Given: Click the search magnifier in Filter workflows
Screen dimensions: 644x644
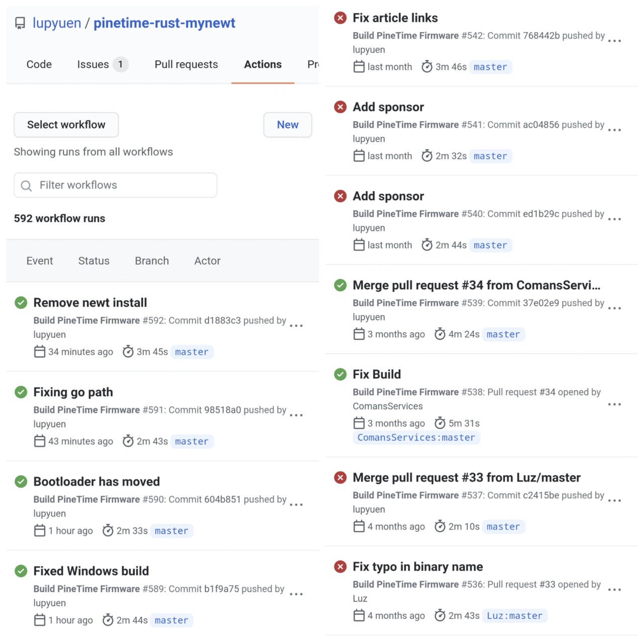Looking at the screenshot, I should (26, 186).
